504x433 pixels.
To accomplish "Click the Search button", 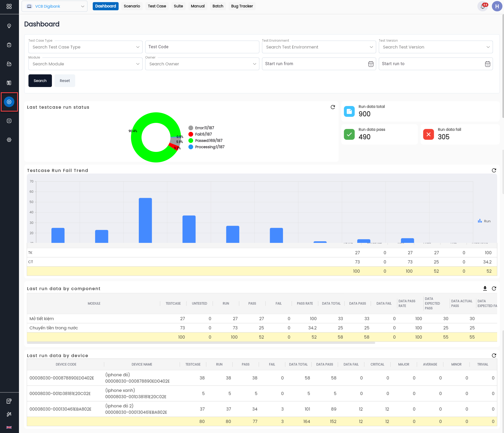I will [40, 81].
